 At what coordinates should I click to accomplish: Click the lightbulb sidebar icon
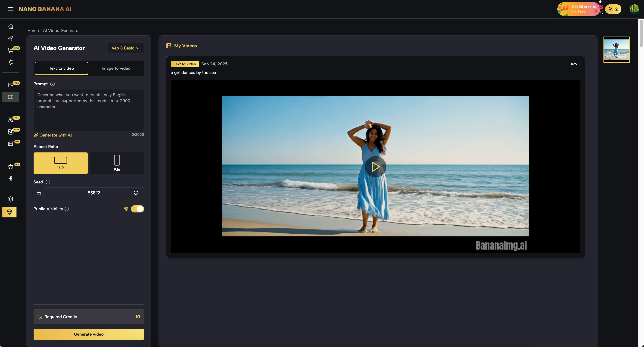[11, 62]
